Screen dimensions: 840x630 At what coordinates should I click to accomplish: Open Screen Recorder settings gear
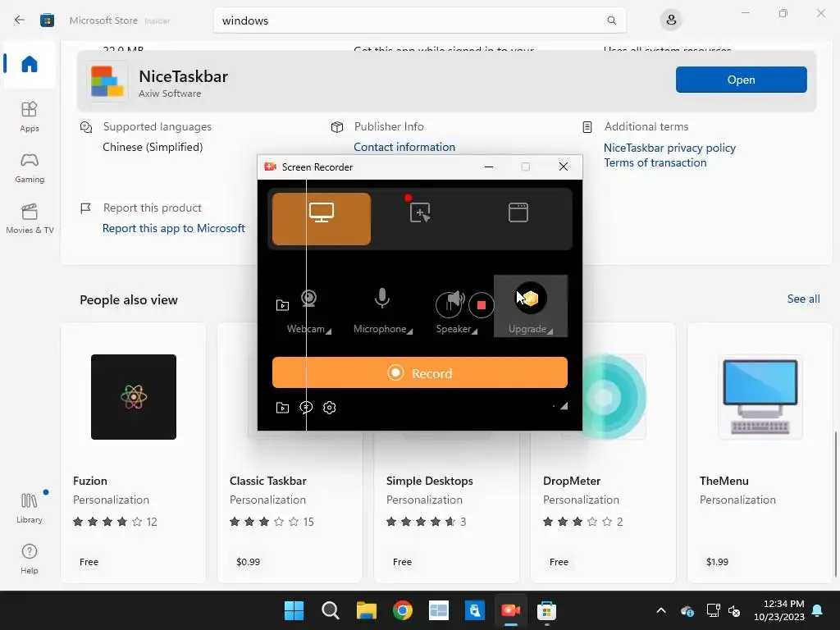[x=330, y=408]
